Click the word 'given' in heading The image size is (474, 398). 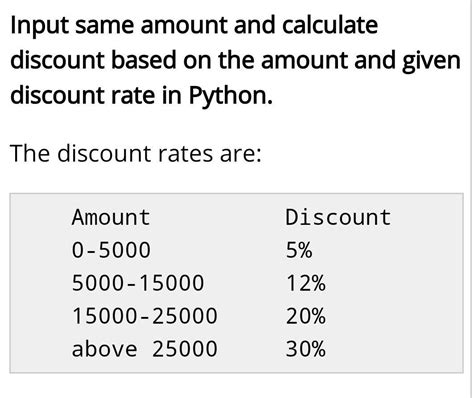pos(431,62)
